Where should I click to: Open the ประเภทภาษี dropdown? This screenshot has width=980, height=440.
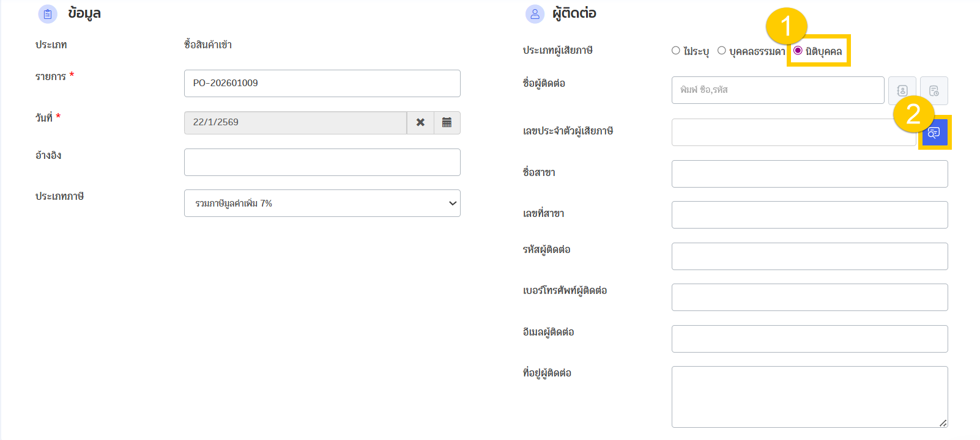tap(322, 204)
